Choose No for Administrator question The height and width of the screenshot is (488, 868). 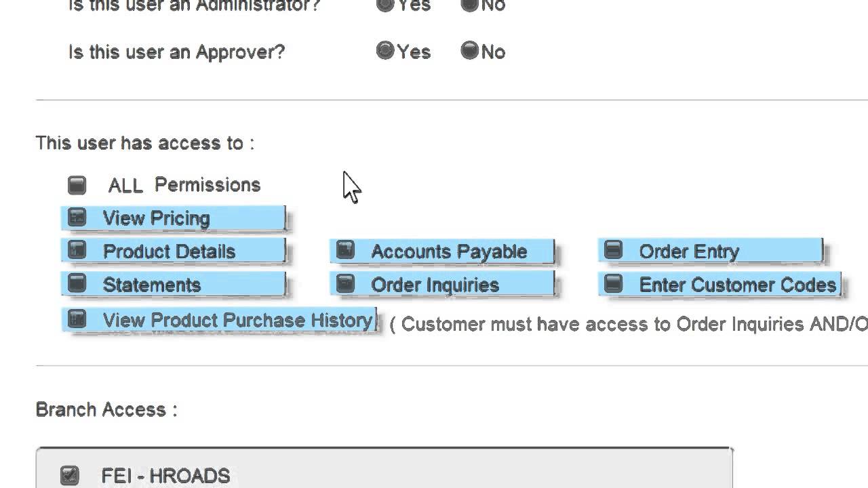coord(469,4)
